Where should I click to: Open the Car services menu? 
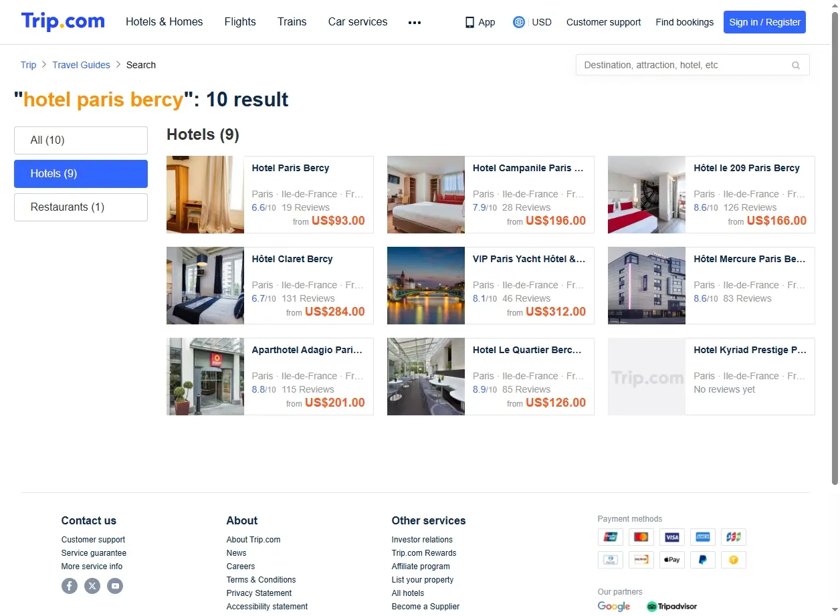[358, 22]
